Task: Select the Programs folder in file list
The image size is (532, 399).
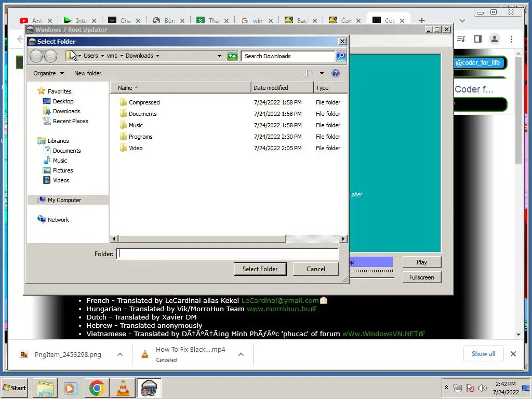Action: pos(229,137)
